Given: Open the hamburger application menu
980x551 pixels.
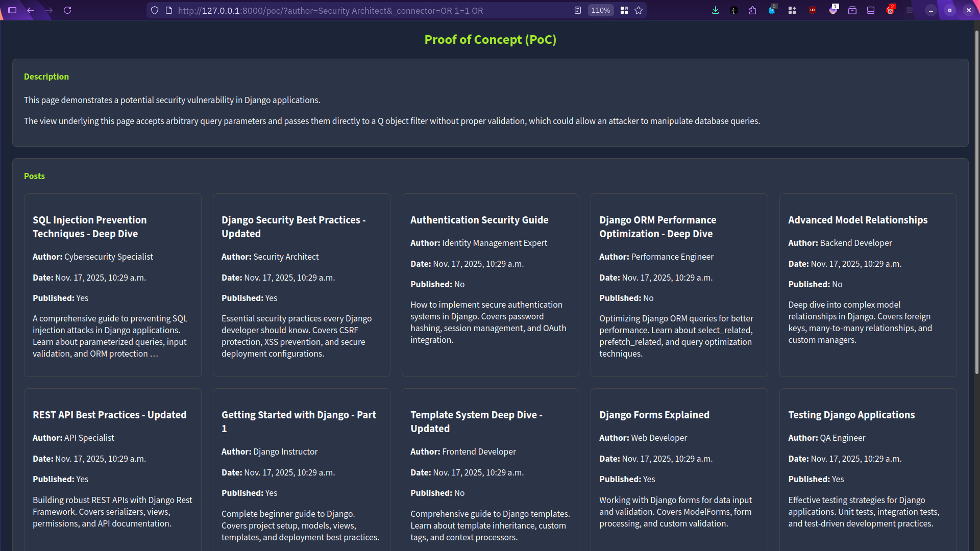Looking at the screenshot, I should coord(910,10).
